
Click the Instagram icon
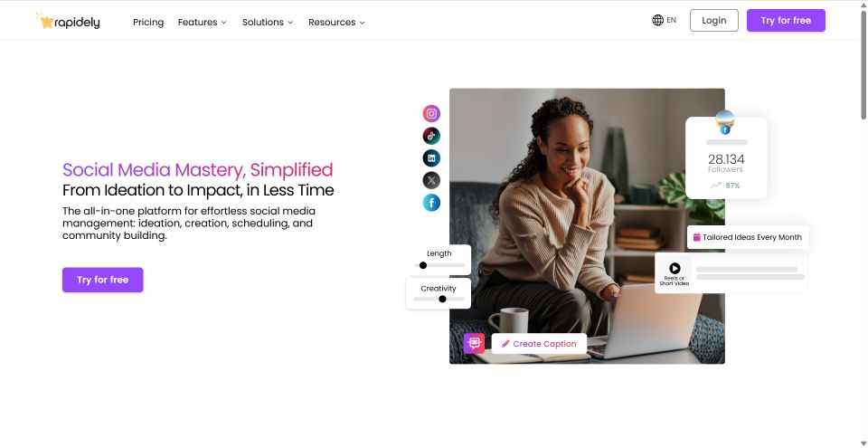click(x=431, y=114)
